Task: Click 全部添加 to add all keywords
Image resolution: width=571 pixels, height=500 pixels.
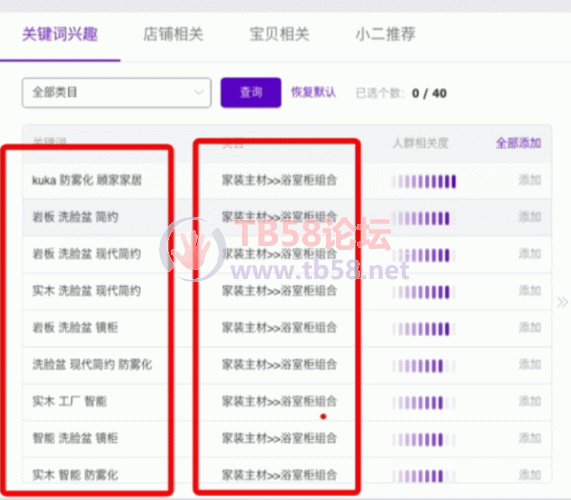Action: pos(518,143)
